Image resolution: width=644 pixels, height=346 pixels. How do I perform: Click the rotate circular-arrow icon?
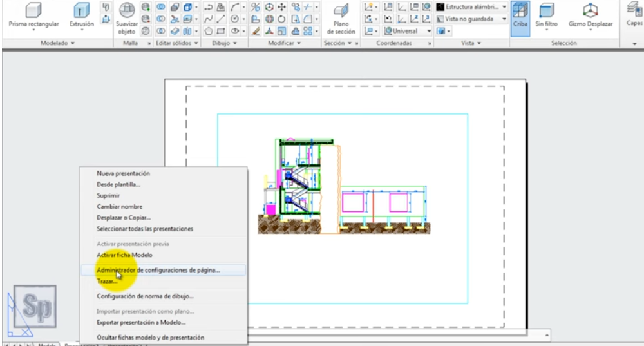pos(282,19)
